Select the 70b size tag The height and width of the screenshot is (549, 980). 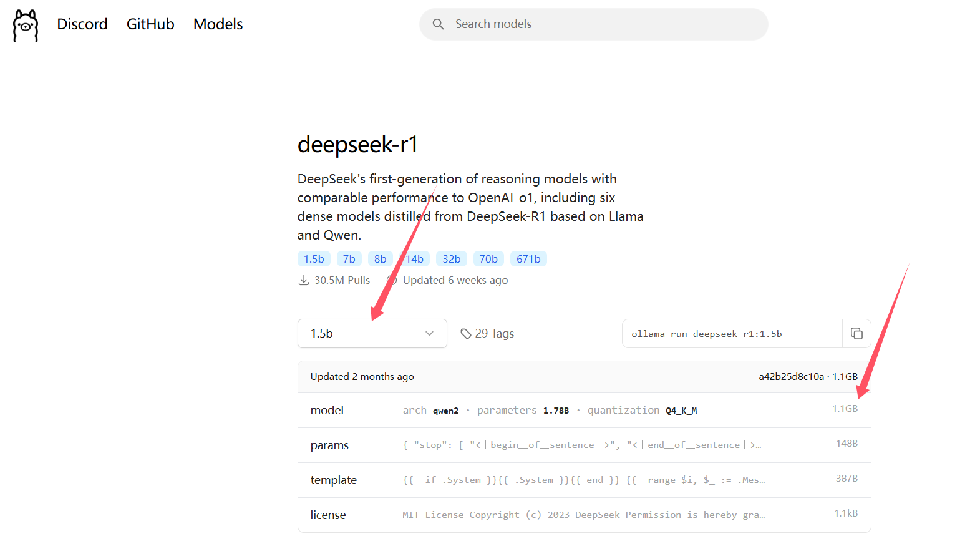[488, 259]
